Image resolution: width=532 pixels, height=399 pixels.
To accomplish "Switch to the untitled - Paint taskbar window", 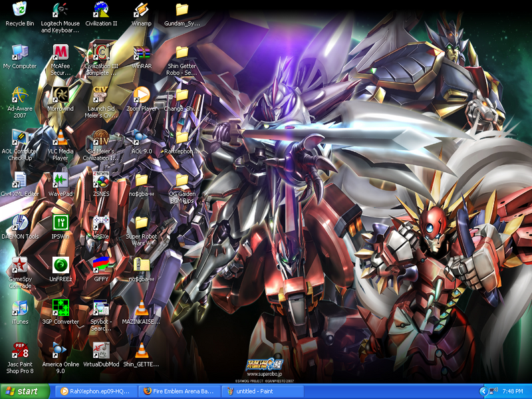I will tap(263, 391).
